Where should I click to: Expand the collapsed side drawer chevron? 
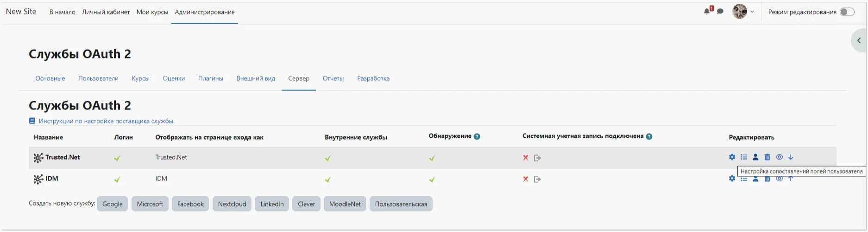coord(859,41)
